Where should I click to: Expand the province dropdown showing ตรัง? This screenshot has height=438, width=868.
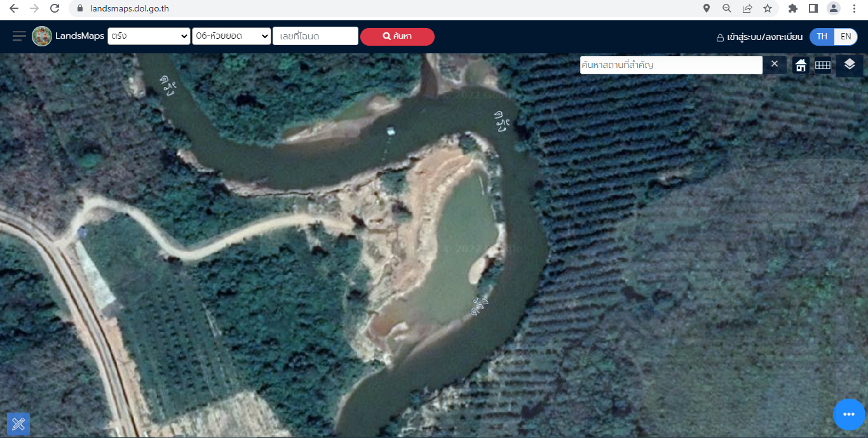[149, 36]
